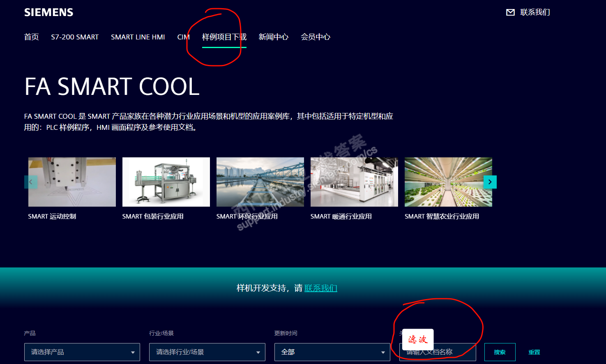The image size is (606, 364).
Task: Click the SMART 智慧农业行业应用 caption
Action: 442,217
